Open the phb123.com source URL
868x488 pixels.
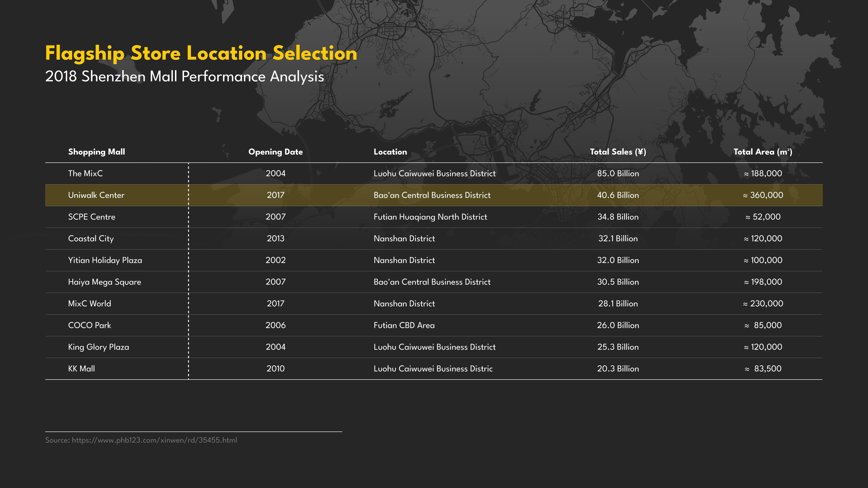(x=154, y=440)
